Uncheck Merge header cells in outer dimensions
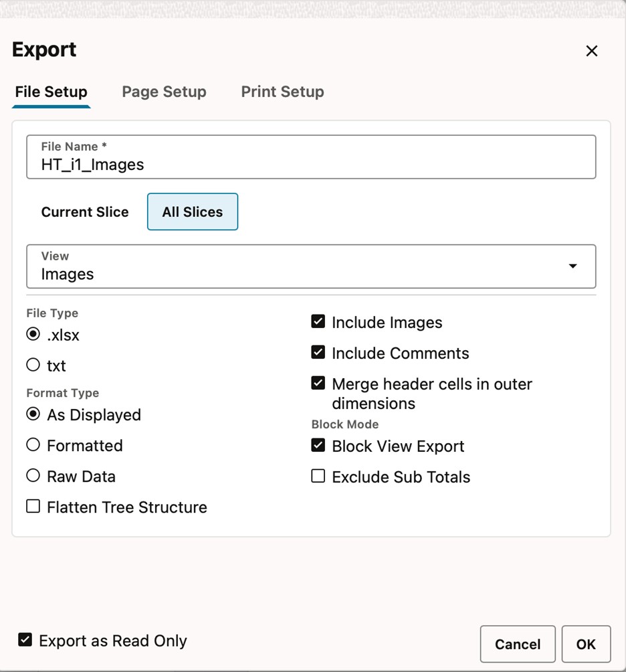 (318, 383)
